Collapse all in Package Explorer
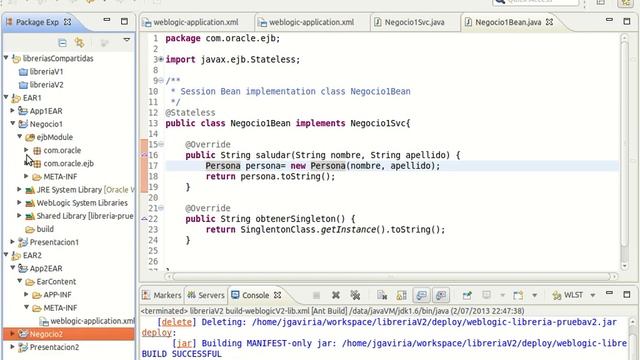Viewport: 640px width, 360px height. pos(62,42)
